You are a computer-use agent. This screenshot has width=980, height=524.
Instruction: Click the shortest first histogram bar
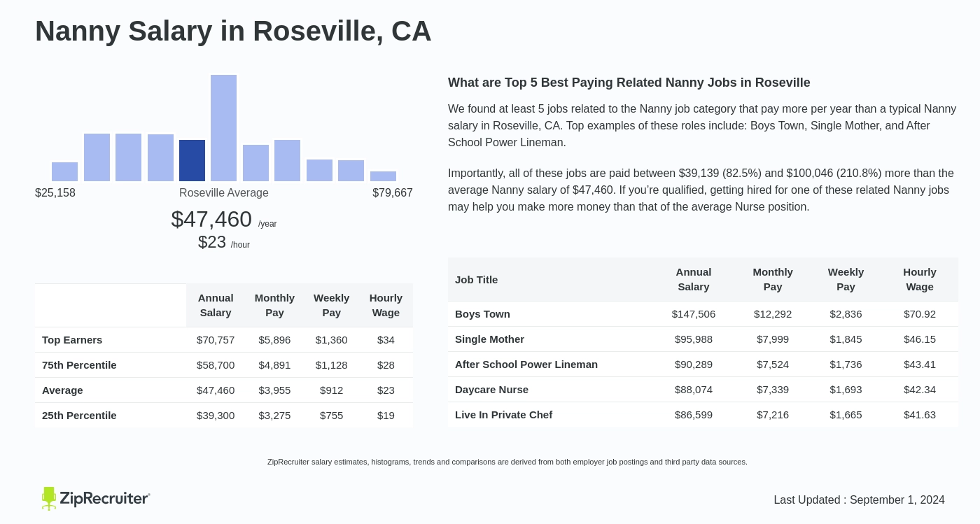[64, 171]
